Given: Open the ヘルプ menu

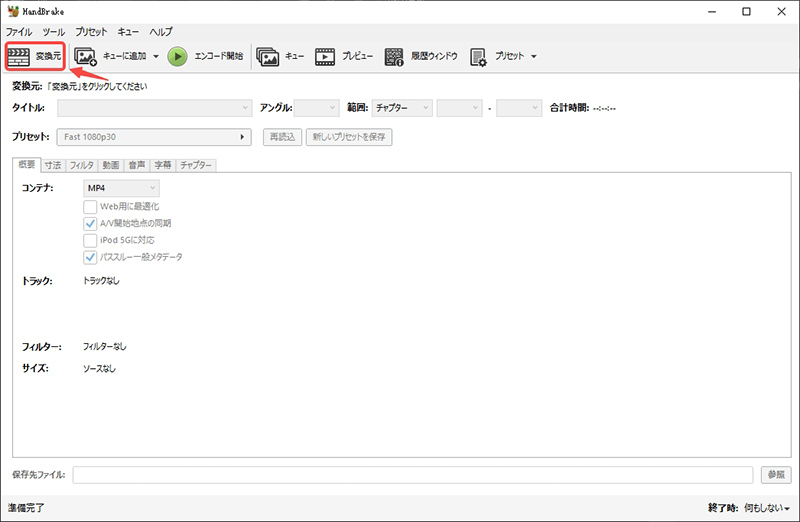Looking at the screenshot, I should click(161, 32).
